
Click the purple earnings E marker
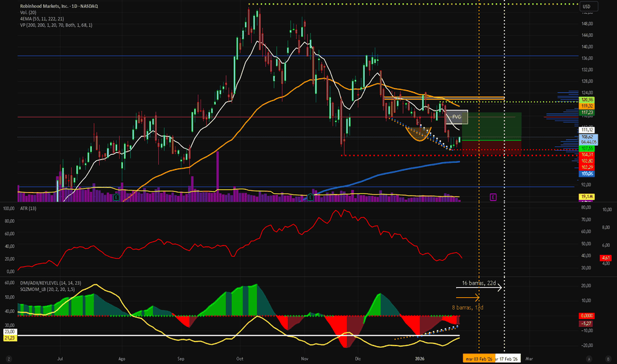493,197
